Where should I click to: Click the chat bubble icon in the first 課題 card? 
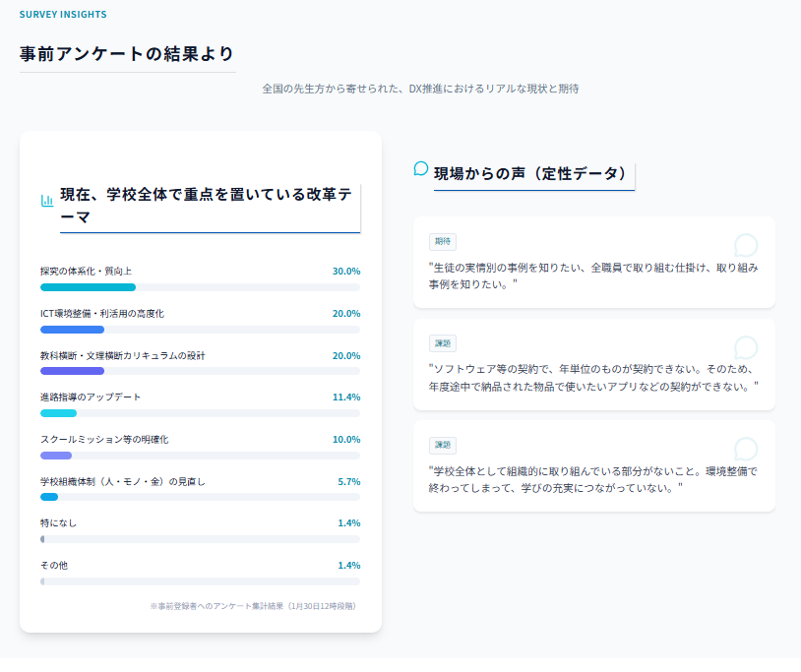746,347
